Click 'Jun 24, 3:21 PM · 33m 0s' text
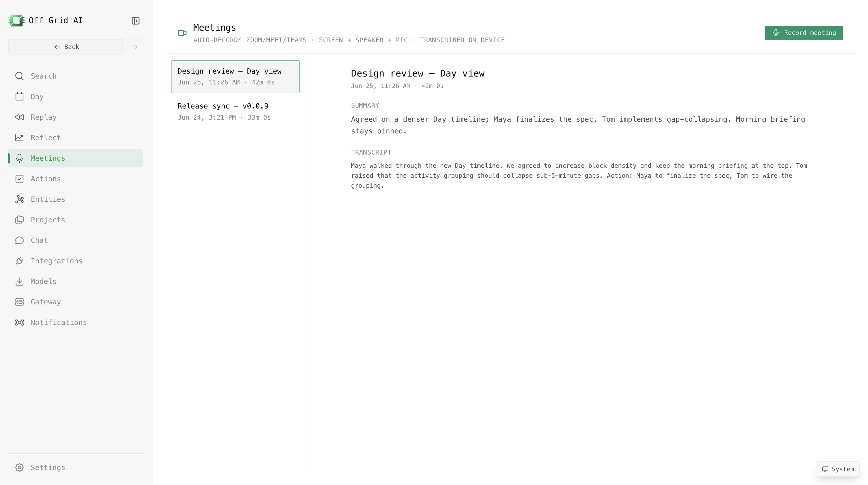The width and height of the screenshot is (868, 485). [224, 118]
